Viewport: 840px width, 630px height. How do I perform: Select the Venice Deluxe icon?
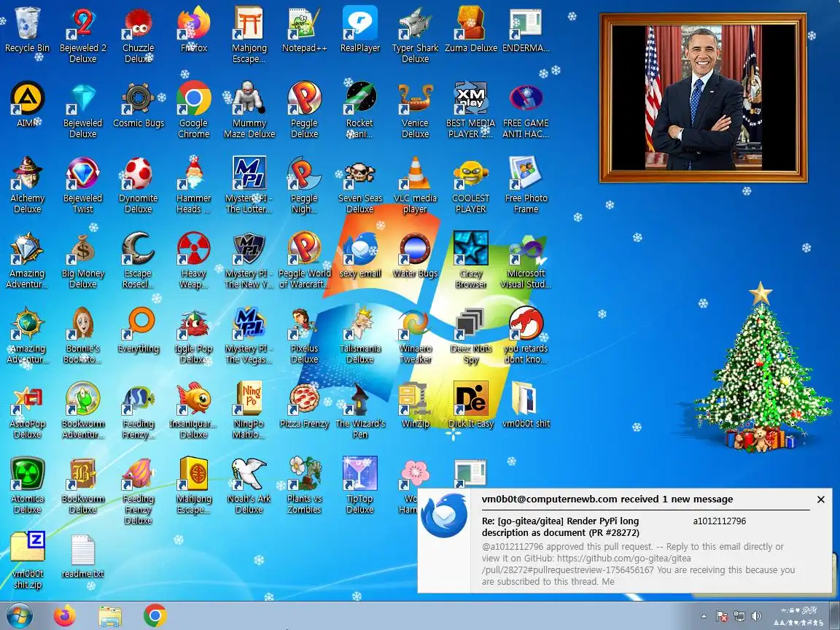[x=415, y=110]
